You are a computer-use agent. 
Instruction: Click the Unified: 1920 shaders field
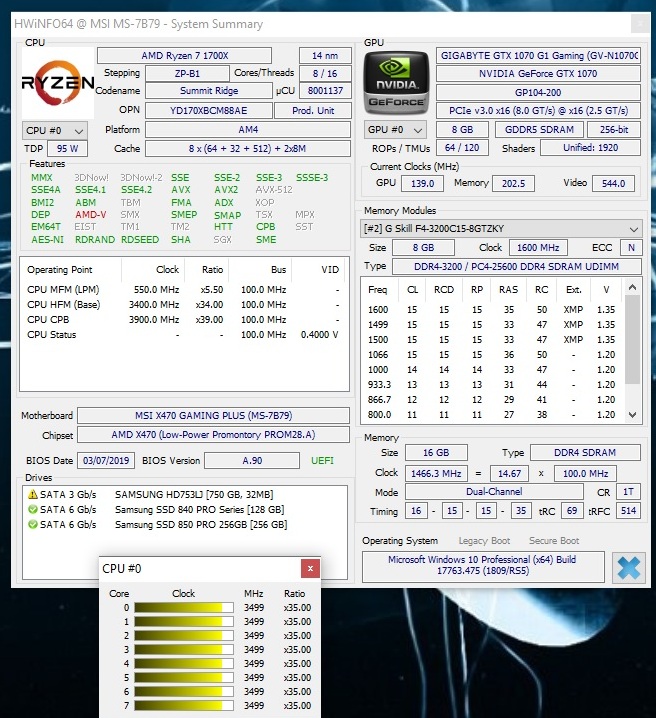(590, 147)
